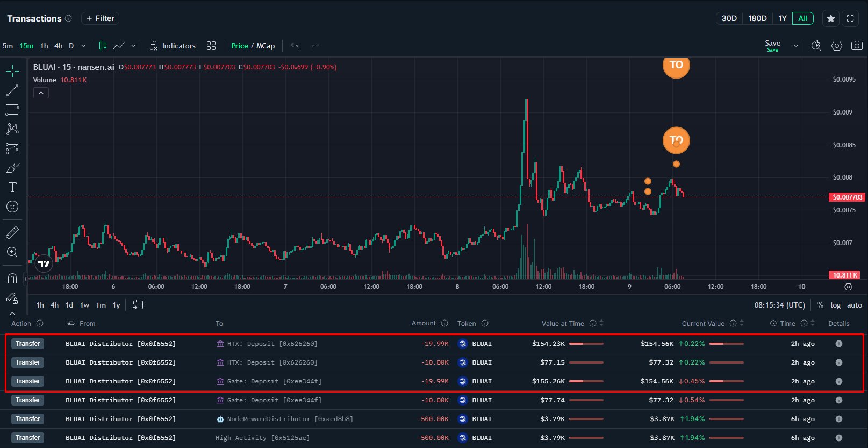Click the upper orange TO transaction marker
The image size is (868, 448).
676,66
